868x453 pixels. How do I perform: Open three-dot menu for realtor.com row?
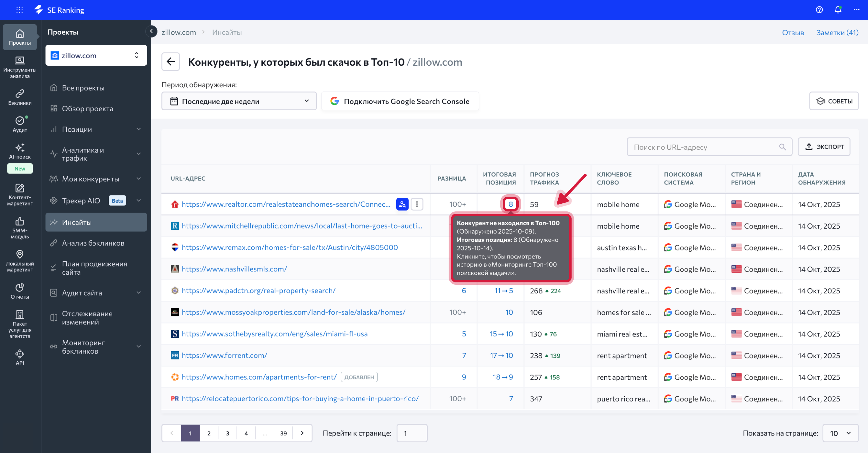417,204
